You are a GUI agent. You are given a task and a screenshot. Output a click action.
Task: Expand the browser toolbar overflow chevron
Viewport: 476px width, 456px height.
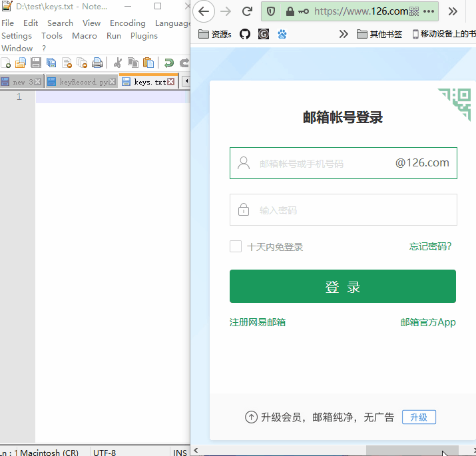click(x=453, y=11)
